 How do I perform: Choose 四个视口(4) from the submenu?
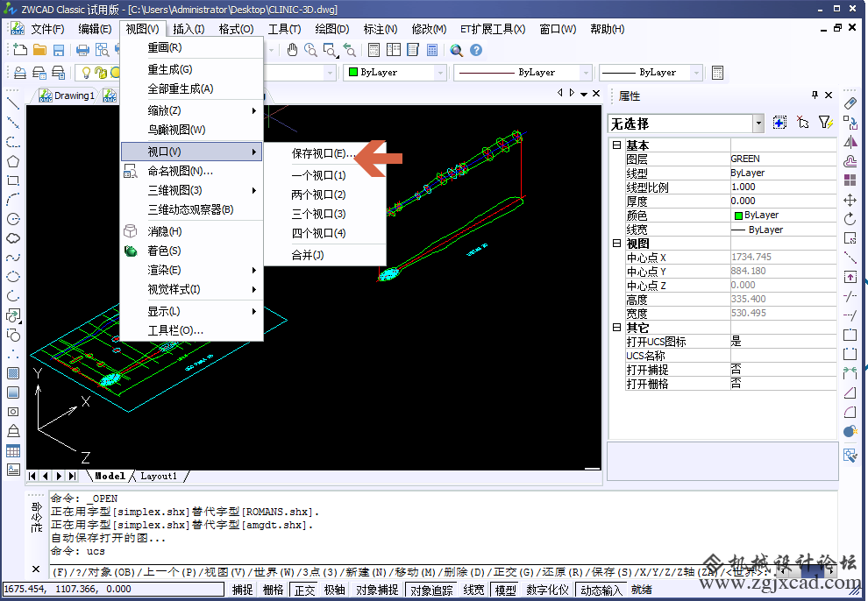[x=324, y=233]
